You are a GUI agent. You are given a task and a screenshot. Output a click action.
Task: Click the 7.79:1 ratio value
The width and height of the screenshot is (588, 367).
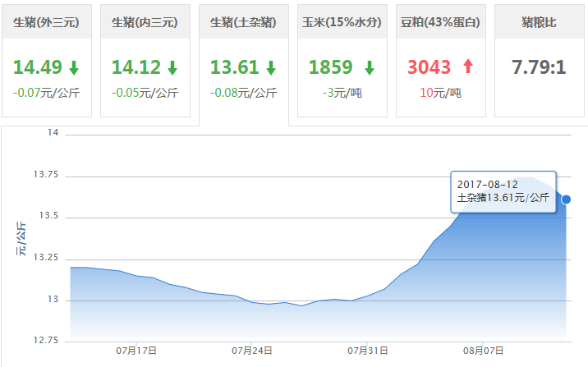[539, 67]
